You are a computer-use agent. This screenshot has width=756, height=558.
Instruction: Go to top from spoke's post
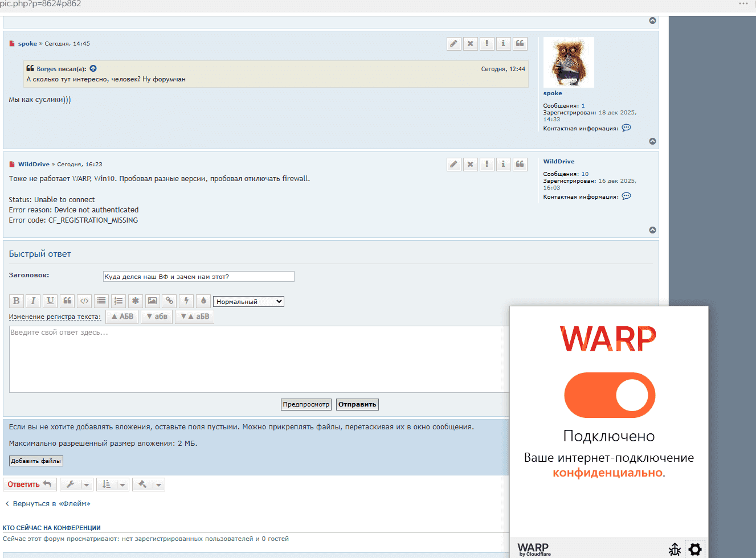(653, 141)
